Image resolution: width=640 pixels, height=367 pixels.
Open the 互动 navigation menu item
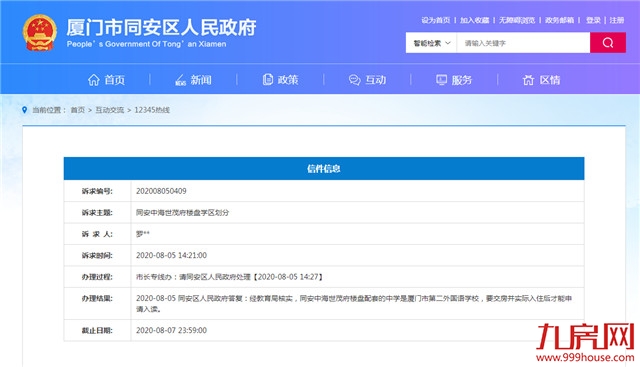(376, 80)
